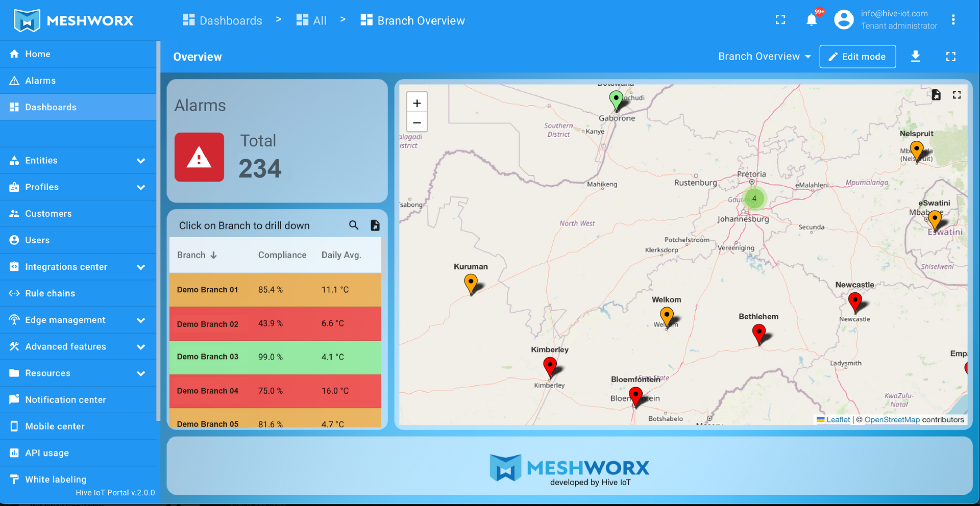Expand the Entities chevron
This screenshot has width=980, height=506.
[x=141, y=161]
